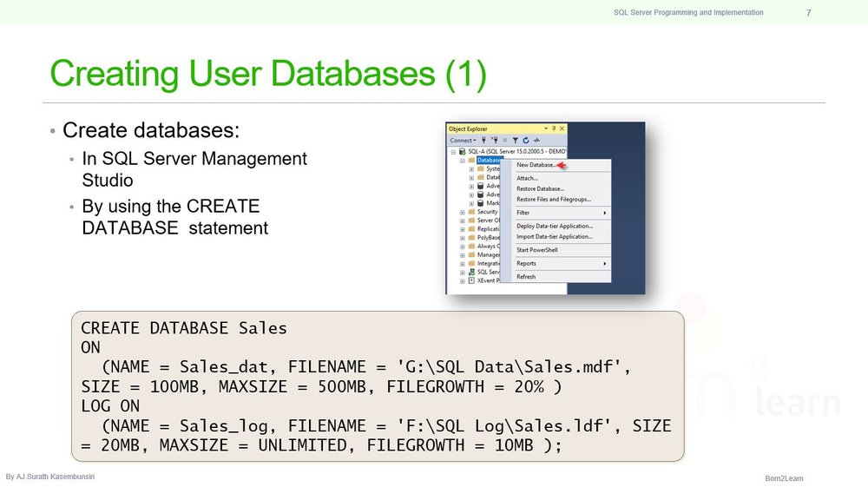
Task: Click the Born2Learn footer text
Action: click(x=784, y=478)
